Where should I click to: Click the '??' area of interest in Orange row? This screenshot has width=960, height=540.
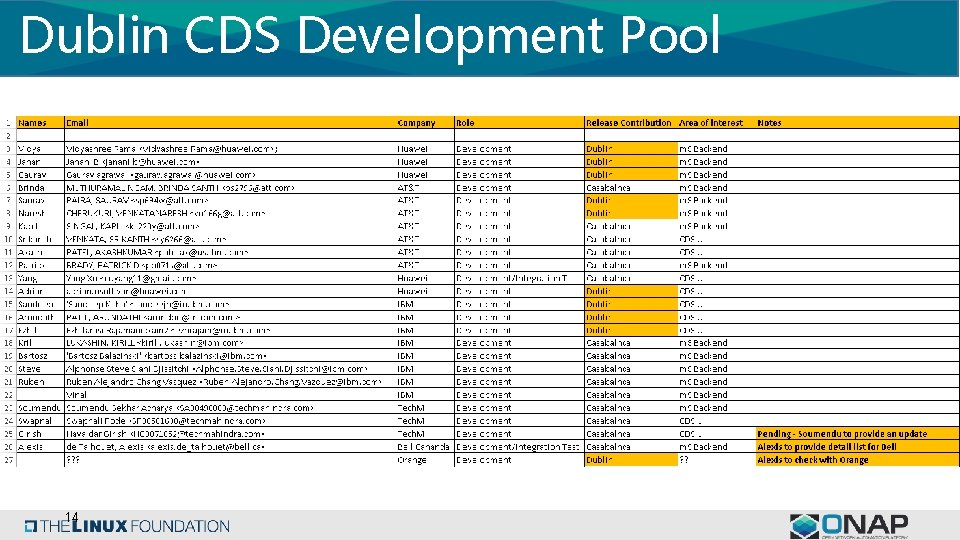(684, 459)
